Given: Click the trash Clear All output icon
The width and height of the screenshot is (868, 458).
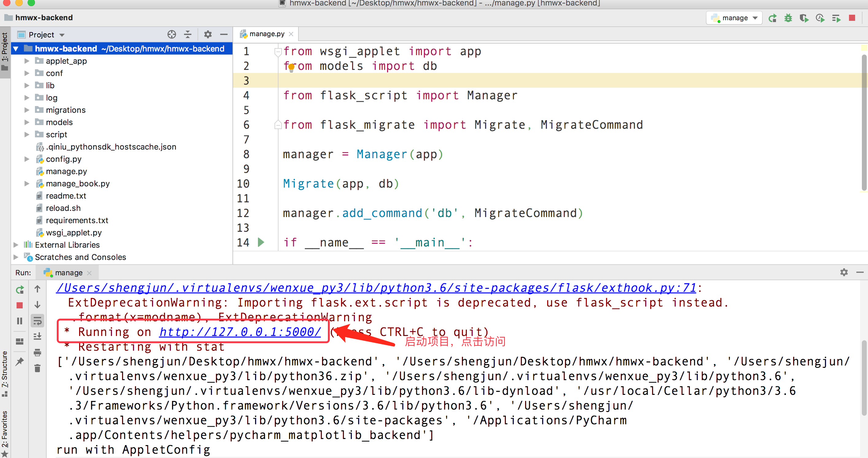Looking at the screenshot, I should 37,368.
